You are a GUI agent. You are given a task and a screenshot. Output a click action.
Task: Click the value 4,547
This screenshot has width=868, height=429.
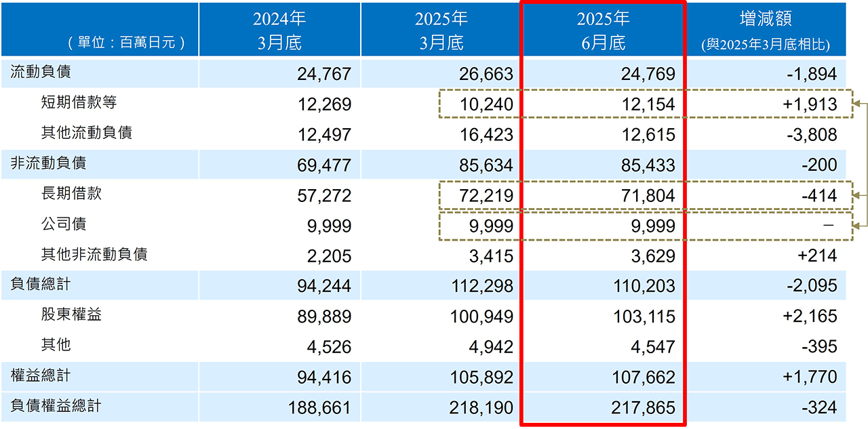tap(652, 348)
